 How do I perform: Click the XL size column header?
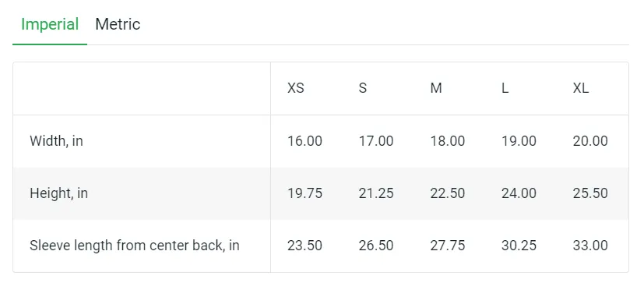(580, 88)
